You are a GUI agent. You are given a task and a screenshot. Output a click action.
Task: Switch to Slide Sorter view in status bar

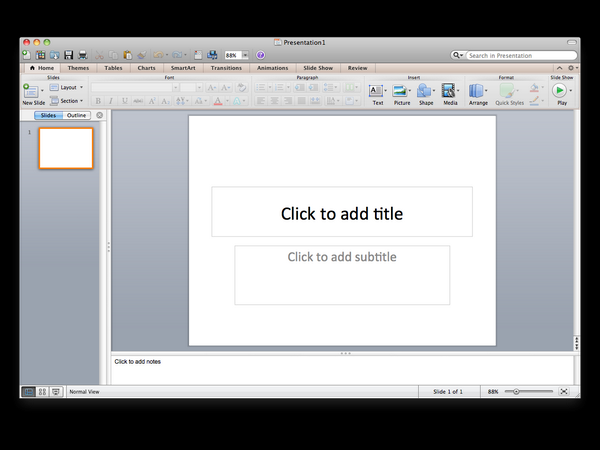click(x=42, y=392)
